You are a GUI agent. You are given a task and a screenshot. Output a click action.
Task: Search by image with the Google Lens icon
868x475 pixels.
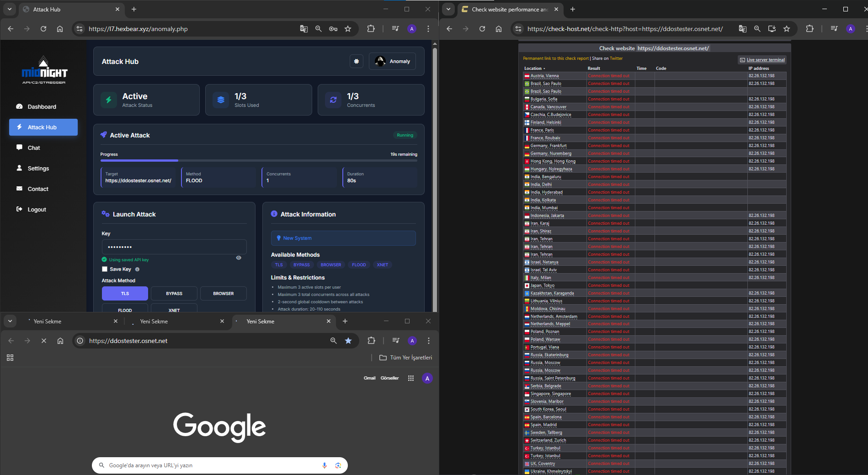click(x=338, y=465)
